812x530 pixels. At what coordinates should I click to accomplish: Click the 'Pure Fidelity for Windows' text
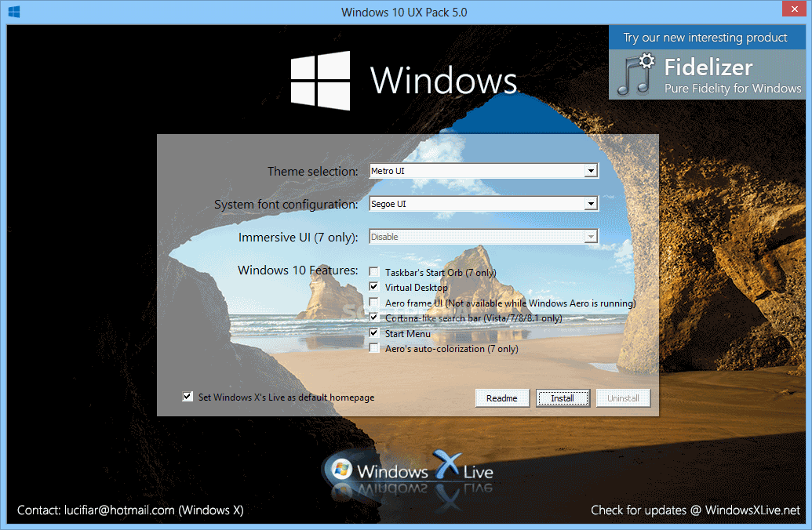pos(733,89)
